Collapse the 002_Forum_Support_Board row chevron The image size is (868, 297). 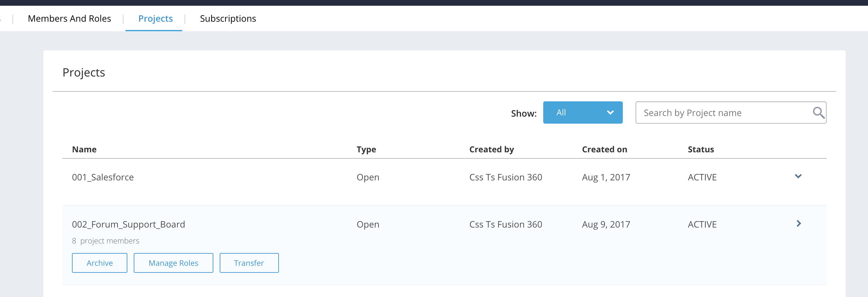(798, 223)
